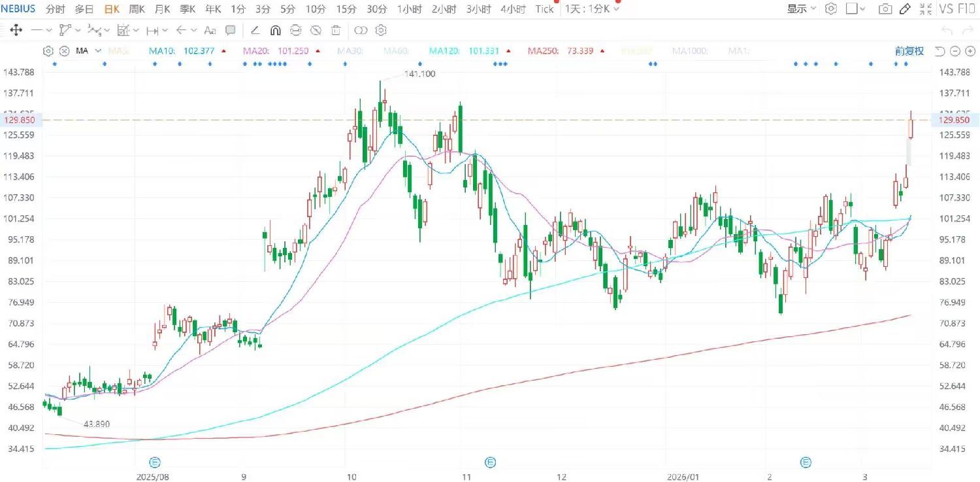Screen dimensions: 980x482
Task: Hide all drawings with the eye-slash icon
Action: 316,30
